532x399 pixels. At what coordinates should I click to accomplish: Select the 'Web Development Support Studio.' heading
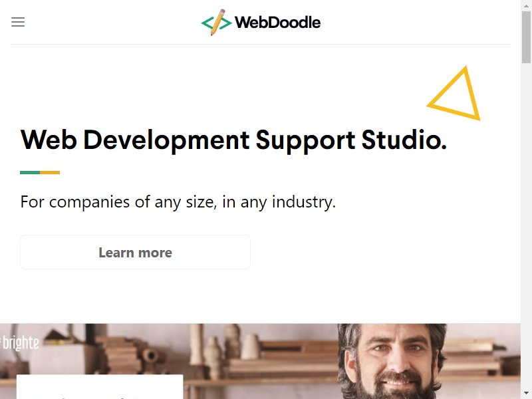point(233,140)
